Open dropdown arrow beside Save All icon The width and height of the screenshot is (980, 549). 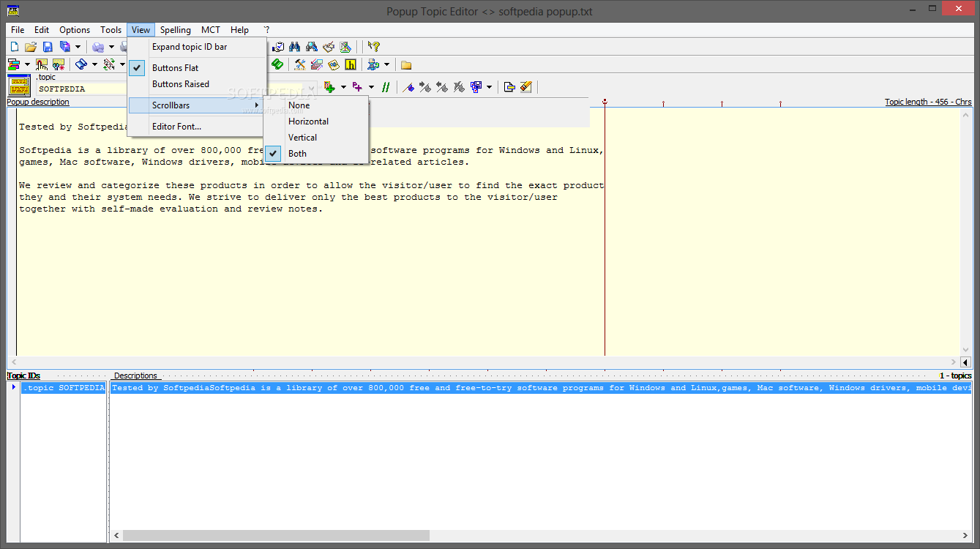click(x=78, y=47)
